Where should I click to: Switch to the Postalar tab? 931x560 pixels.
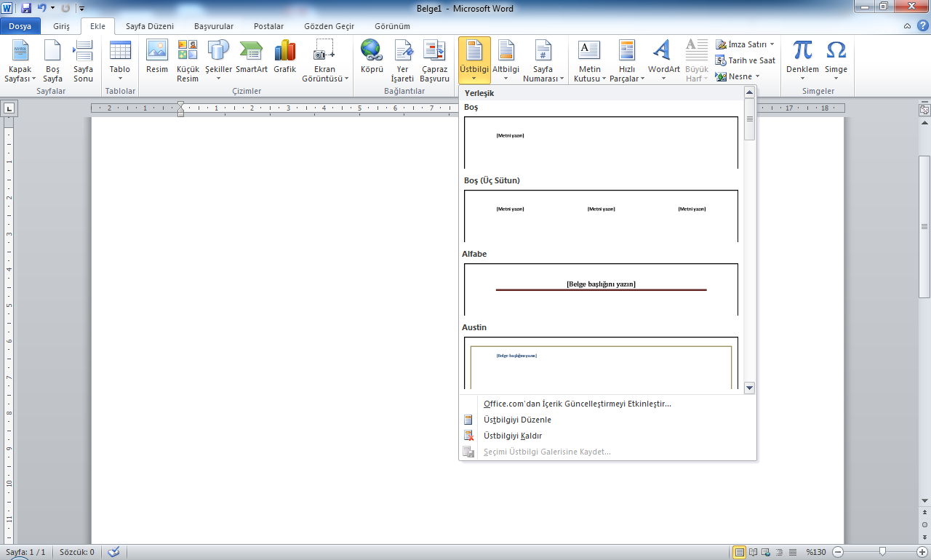click(268, 26)
